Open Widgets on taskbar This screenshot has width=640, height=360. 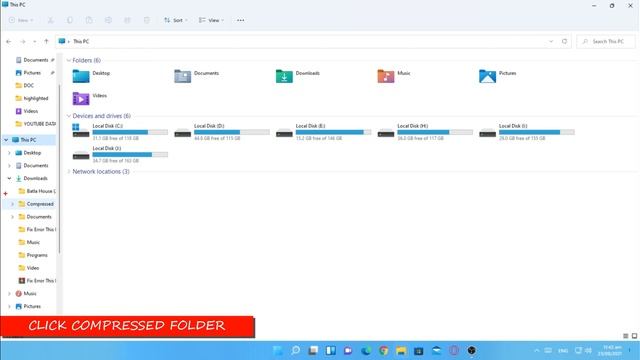[x=331, y=351]
